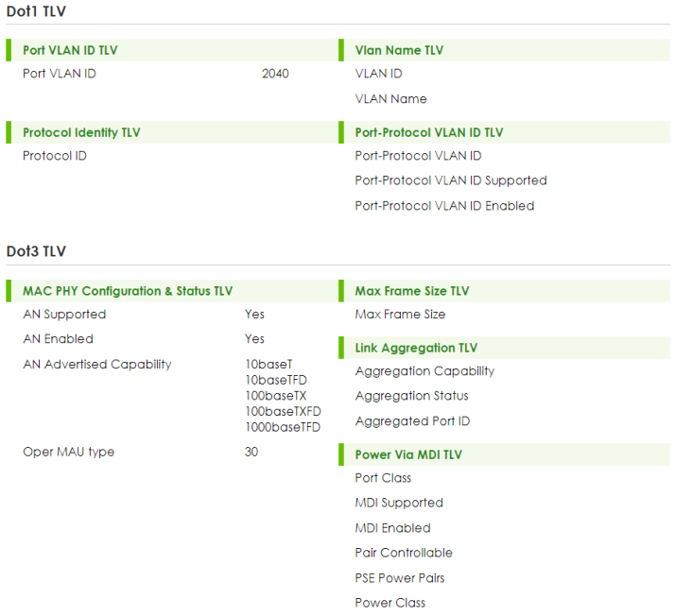Click the Dot3 TLV section heading
This screenshot has width=675, height=616.
pyautogui.click(x=36, y=251)
